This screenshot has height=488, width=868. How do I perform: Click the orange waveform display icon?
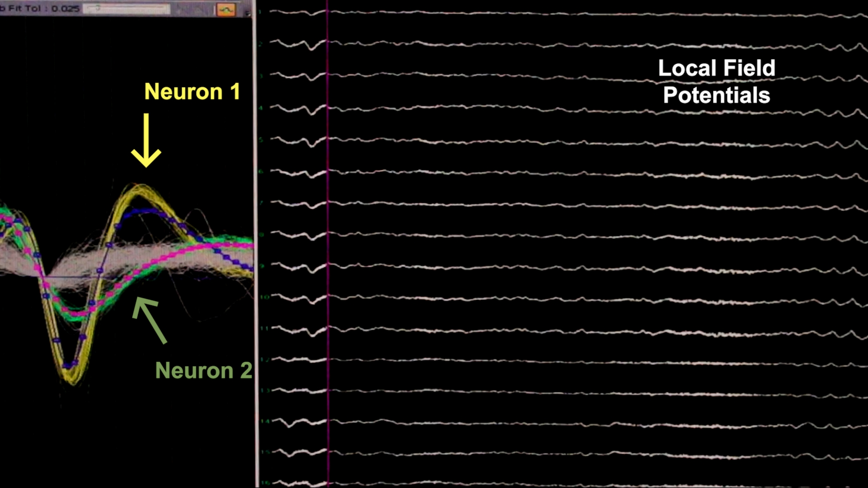[226, 10]
